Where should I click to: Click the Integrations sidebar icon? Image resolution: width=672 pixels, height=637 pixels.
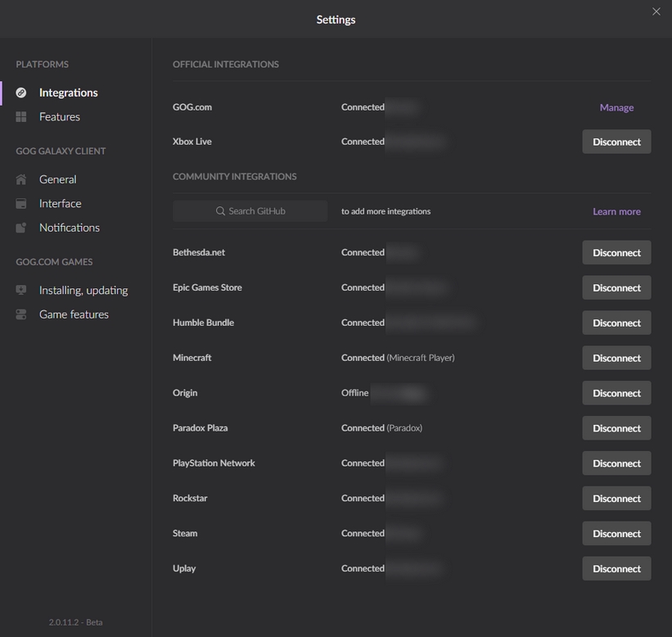click(x=21, y=93)
